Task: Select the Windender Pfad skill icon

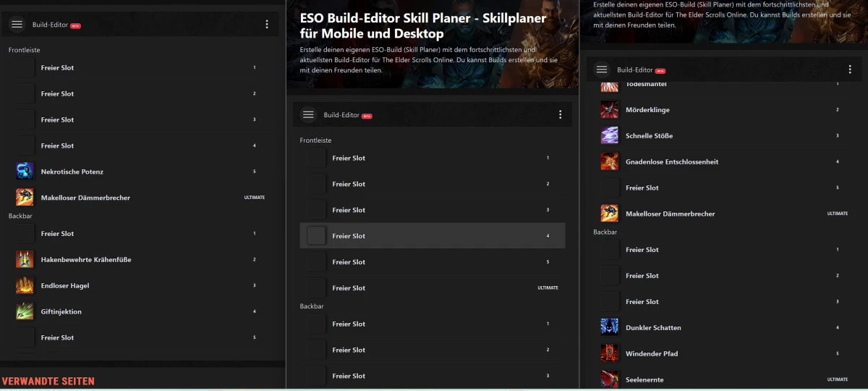Action: coord(609,353)
